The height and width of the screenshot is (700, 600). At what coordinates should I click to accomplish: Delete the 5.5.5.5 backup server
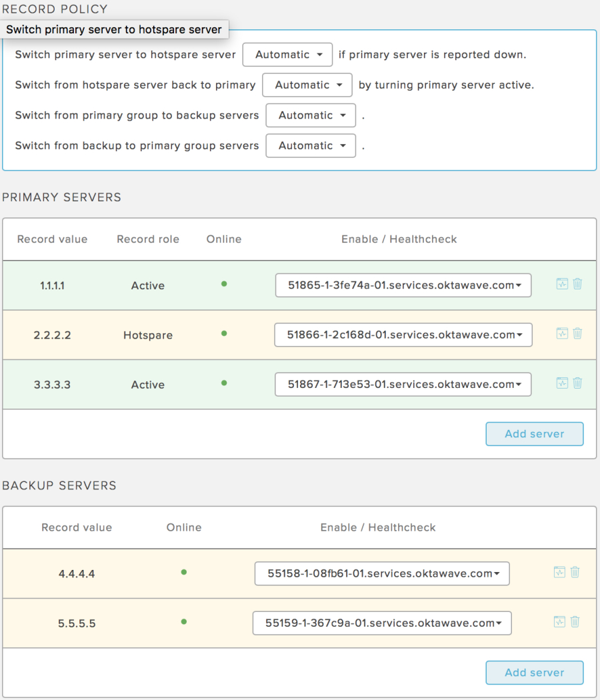tap(575, 621)
